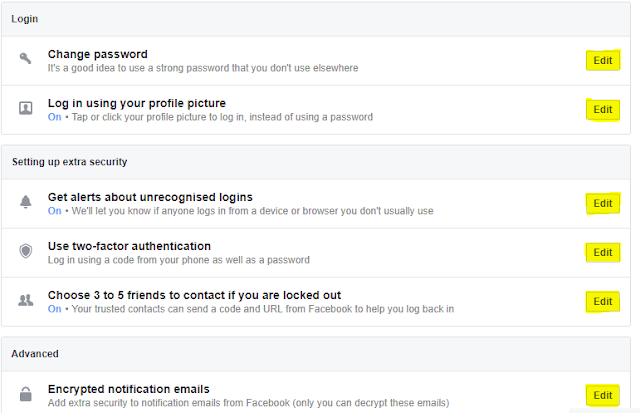Click the key icon beside Change password
Viewport: 640px width, 413px height.
click(x=25, y=58)
